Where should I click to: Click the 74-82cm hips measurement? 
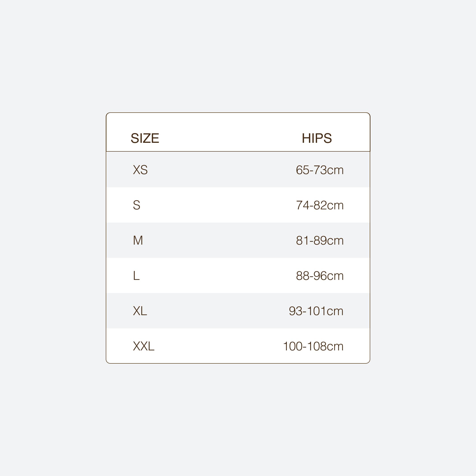click(320, 205)
